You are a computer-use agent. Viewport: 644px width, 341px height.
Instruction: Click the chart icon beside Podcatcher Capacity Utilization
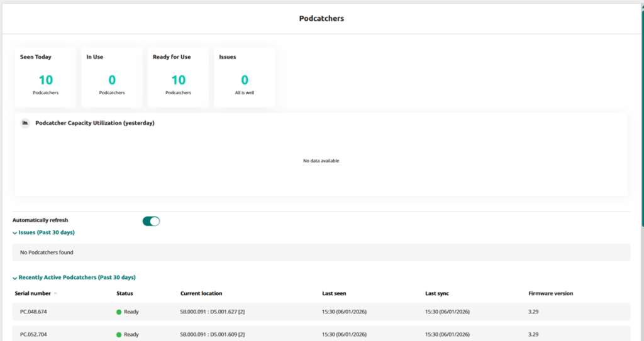pyautogui.click(x=25, y=123)
